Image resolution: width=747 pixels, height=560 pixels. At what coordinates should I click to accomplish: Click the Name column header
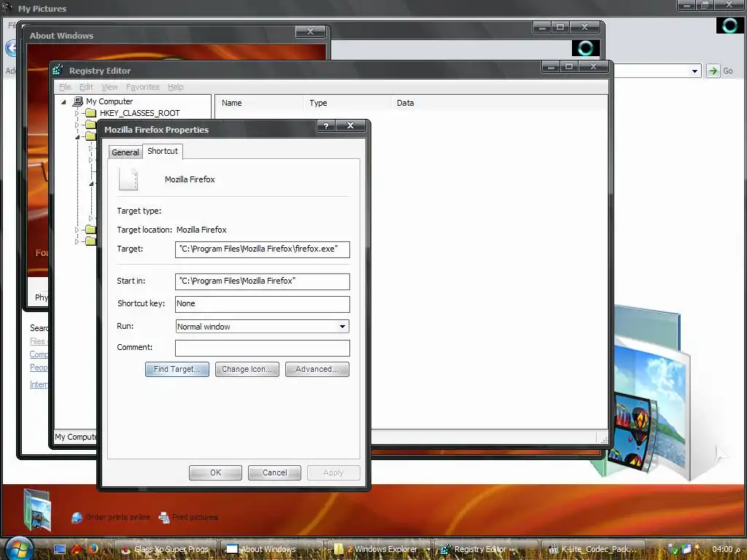[x=259, y=103]
